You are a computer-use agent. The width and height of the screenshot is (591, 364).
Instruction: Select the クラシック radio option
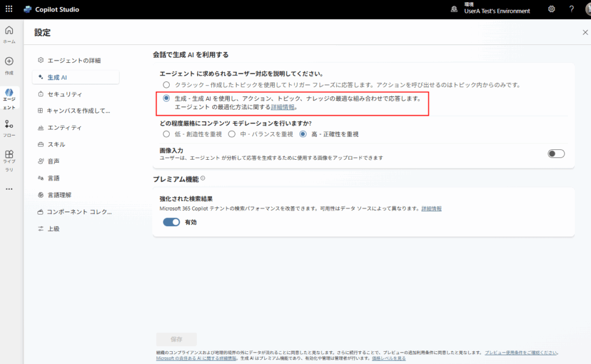[x=166, y=85]
